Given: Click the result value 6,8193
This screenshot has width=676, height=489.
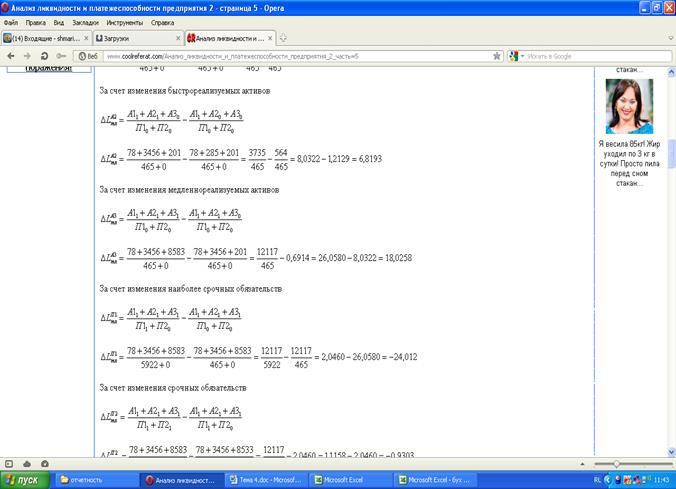Looking at the screenshot, I should coord(370,159).
